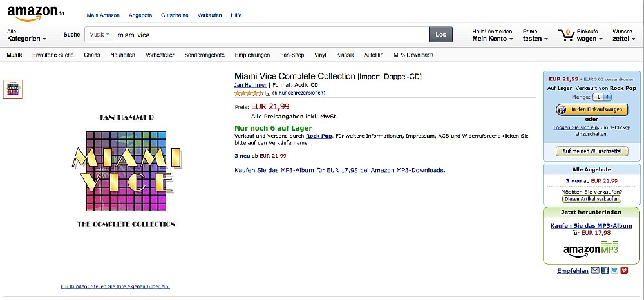This screenshot has height=300, width=644.
Task: Open the shopping cart icon
Action: tap(566, 35)
